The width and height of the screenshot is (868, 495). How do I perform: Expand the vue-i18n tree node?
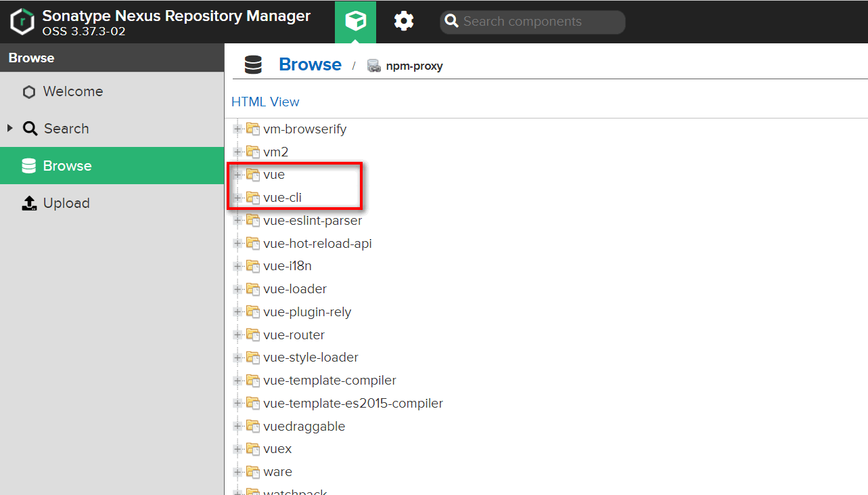(237, 266)
